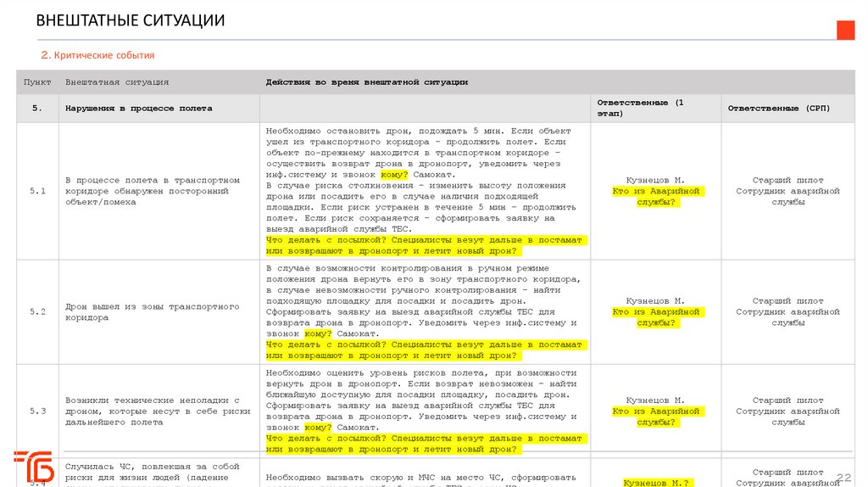Click row number 5.2

pyautogui.click(x=37, y=311)
